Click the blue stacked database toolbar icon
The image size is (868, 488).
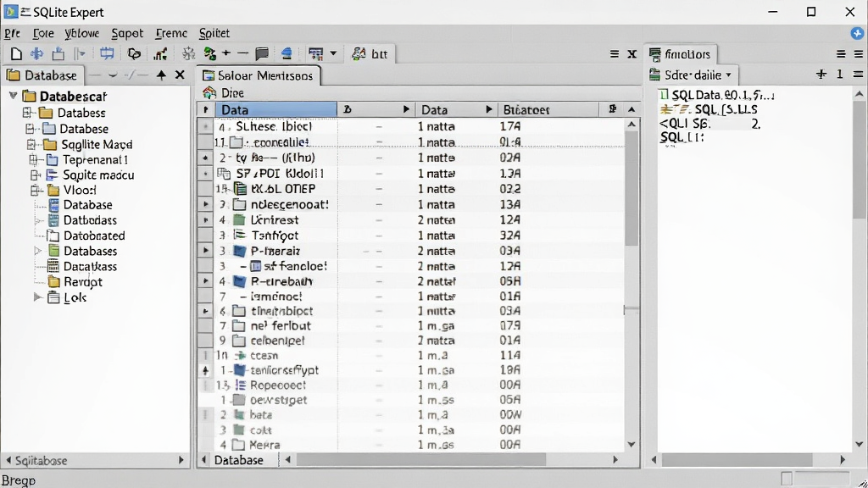click(x=287, y=53)
